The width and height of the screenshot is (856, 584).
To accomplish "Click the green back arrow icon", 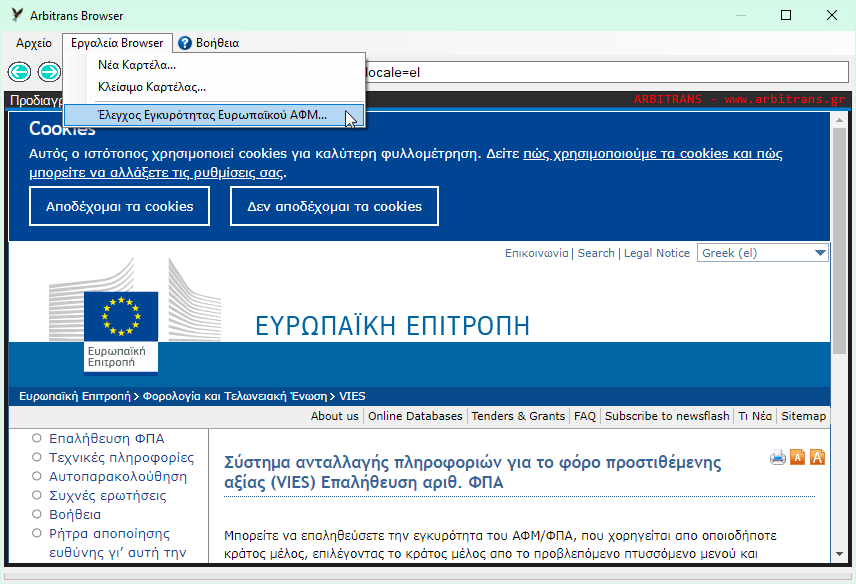I will coord(19,72).
